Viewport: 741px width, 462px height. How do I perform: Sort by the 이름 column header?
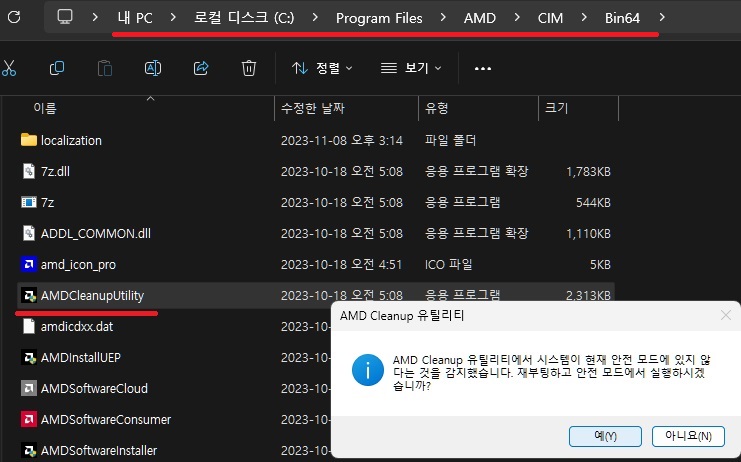coord(45,108)
